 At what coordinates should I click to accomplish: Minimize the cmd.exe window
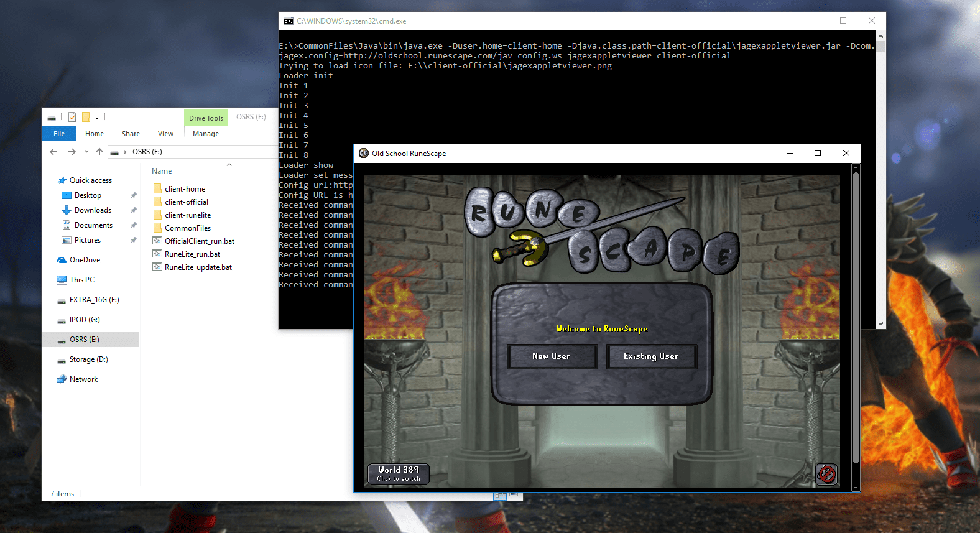815,21
